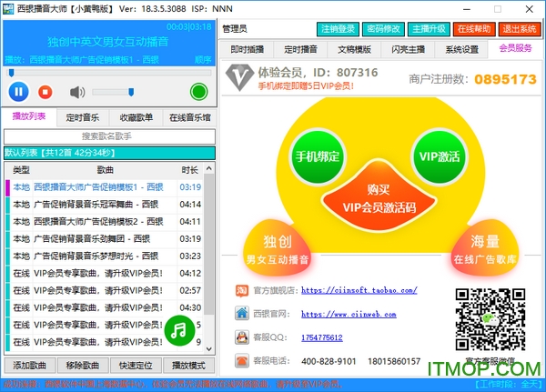The width and height of the screenshot is (546, 392).
Task: Select song 西银播音大师广告促销模板1
Action: pyautogui.click(x=105, y=187)
